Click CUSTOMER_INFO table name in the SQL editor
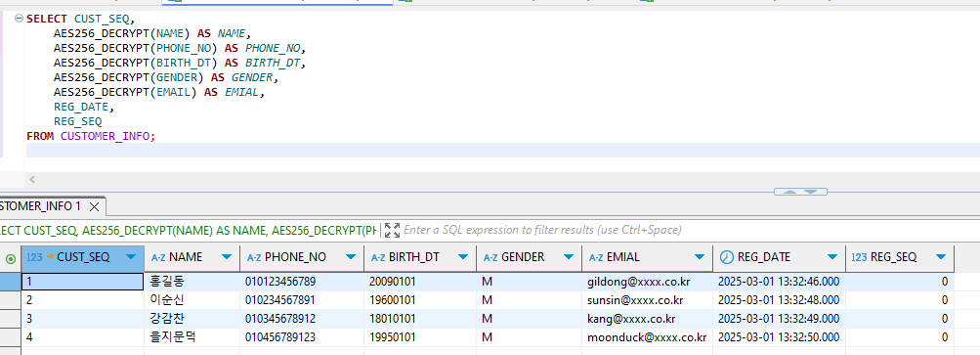 [104, 136]
